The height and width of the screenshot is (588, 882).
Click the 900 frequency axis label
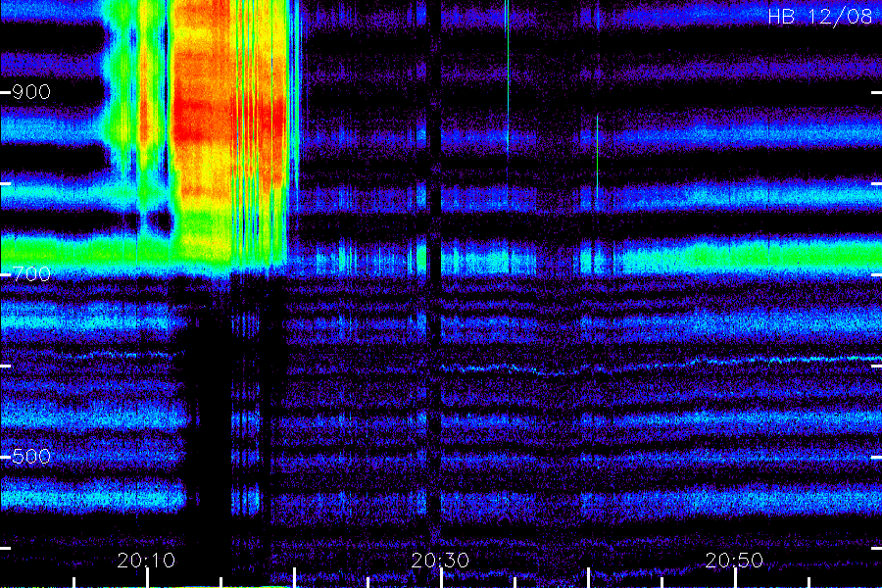(x=31, y=92)
